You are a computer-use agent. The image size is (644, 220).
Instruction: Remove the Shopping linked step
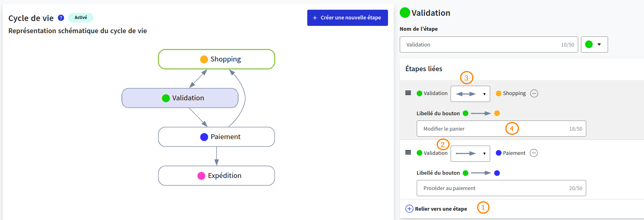[x=534, y=93]
